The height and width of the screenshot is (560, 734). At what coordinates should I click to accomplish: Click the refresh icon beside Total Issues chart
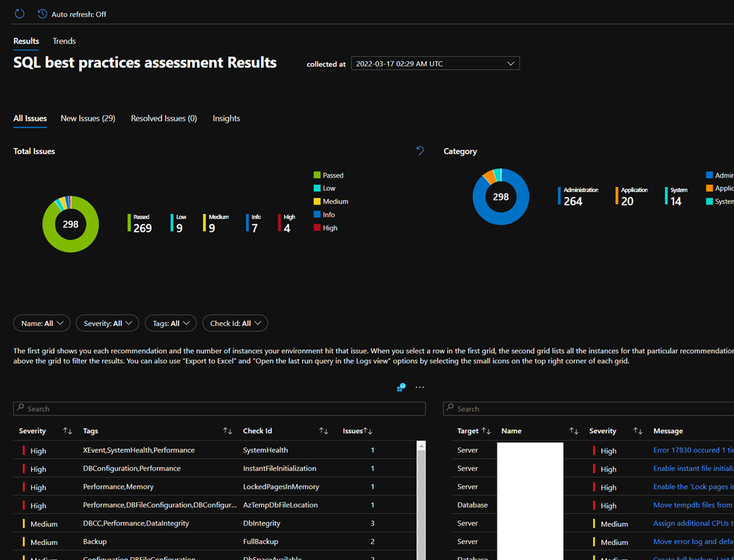coord(420,150)
